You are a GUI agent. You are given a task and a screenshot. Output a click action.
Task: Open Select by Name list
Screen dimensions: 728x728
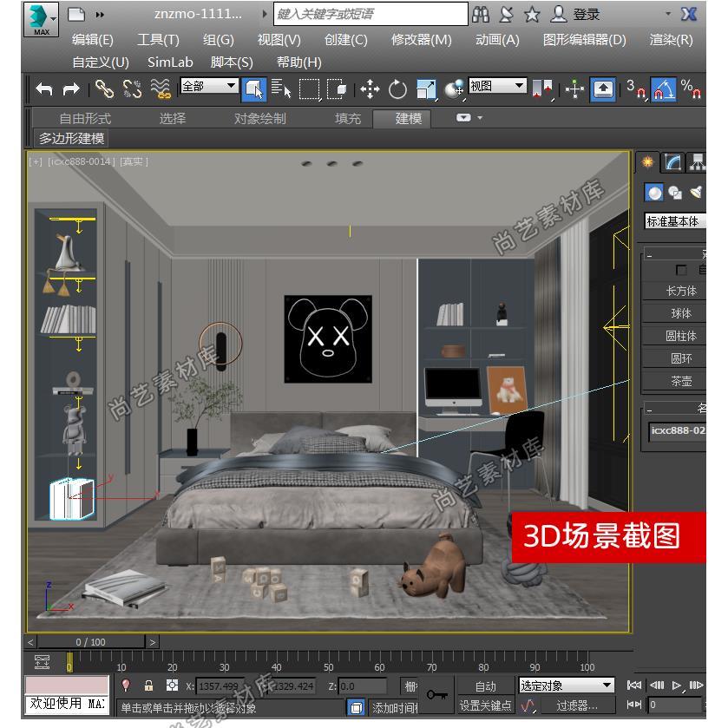281,89
